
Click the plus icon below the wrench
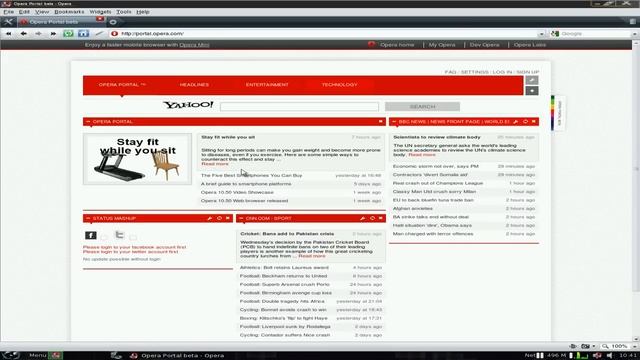click(x=531, y=91)
